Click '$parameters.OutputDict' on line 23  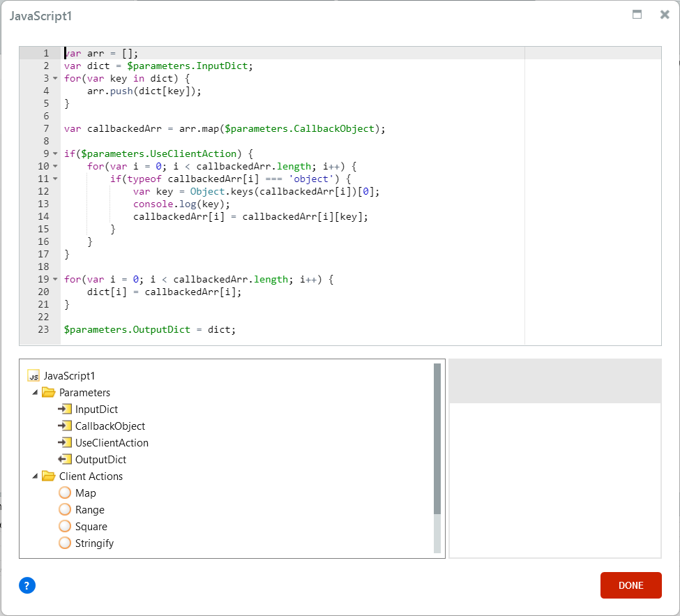point(127,330)
